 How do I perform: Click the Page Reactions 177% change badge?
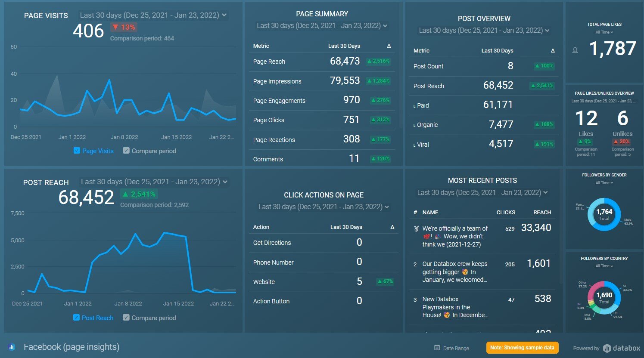(380, 139)
